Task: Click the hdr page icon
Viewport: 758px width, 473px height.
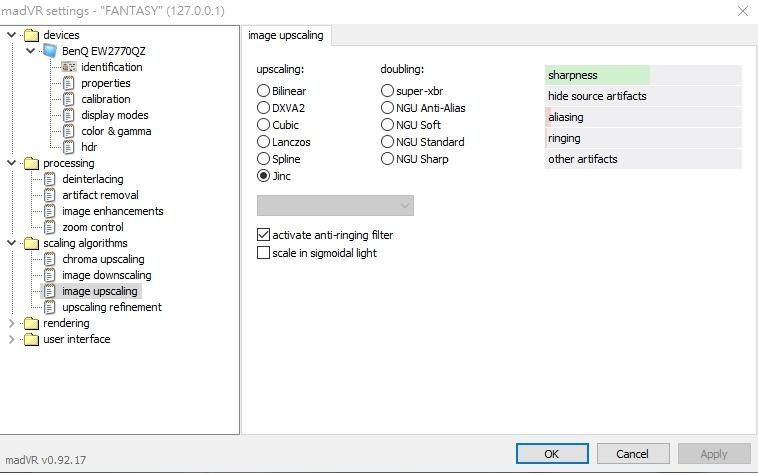Action: click(69, 147)
